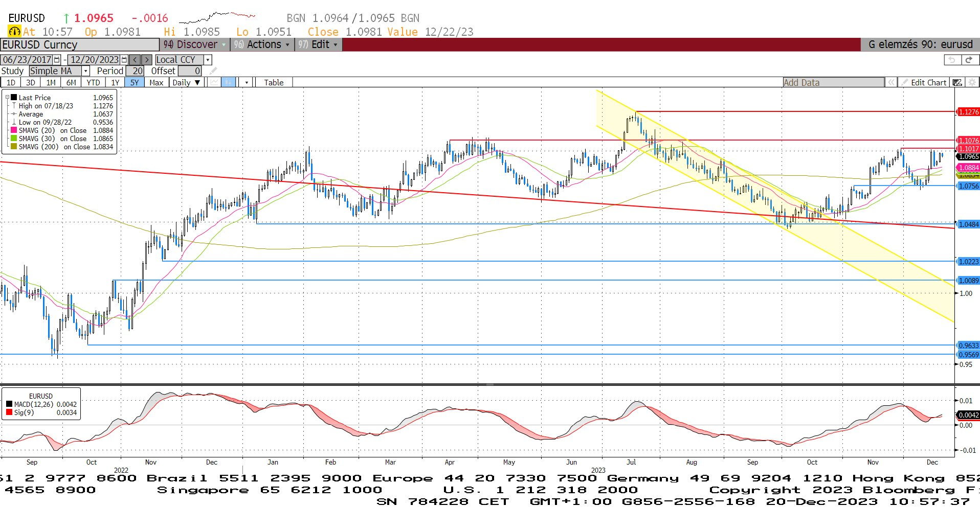This screenshot has width=980, height=530.
Task: Select the 3D time range
Action: tap(31, 82)
